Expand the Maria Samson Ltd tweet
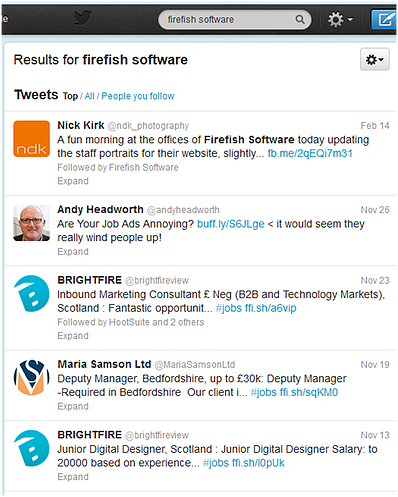The image size is (398, 497). coord(73,406)
